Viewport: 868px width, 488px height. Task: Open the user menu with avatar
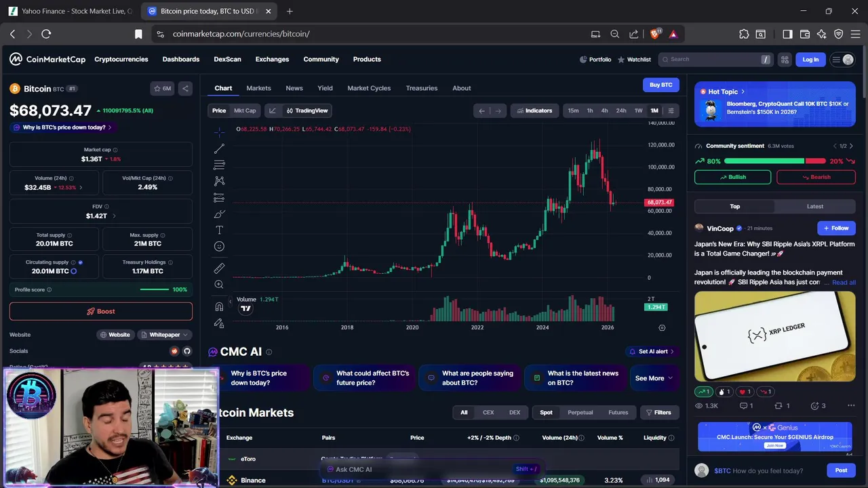tap(843, 60)
